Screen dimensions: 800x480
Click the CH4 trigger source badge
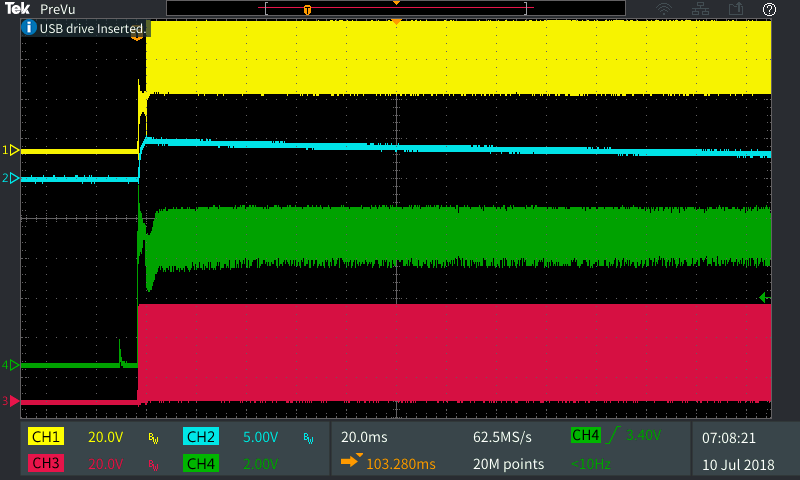(586, 435)
